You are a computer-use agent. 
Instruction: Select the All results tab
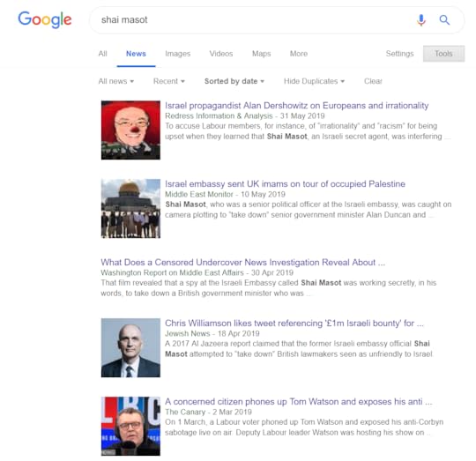click(102, 54)
